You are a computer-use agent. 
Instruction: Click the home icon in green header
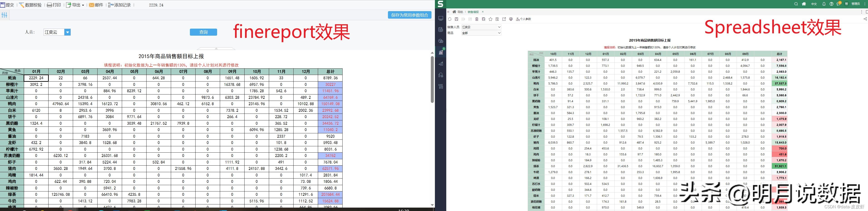point(804,4)
